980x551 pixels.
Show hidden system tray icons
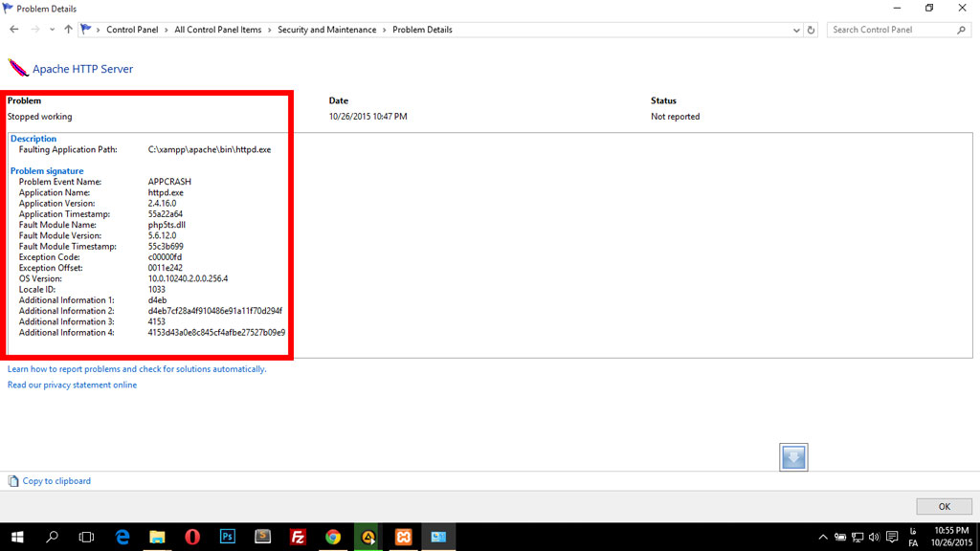point(822,538)
